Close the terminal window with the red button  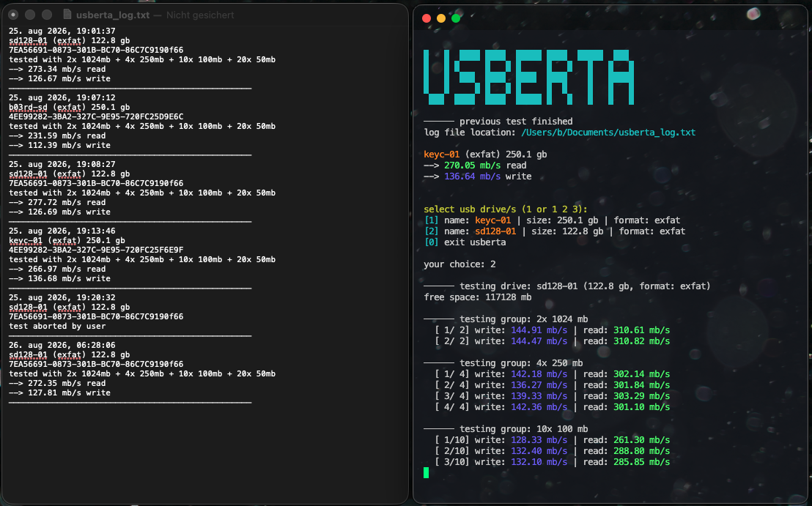(427, 18)
